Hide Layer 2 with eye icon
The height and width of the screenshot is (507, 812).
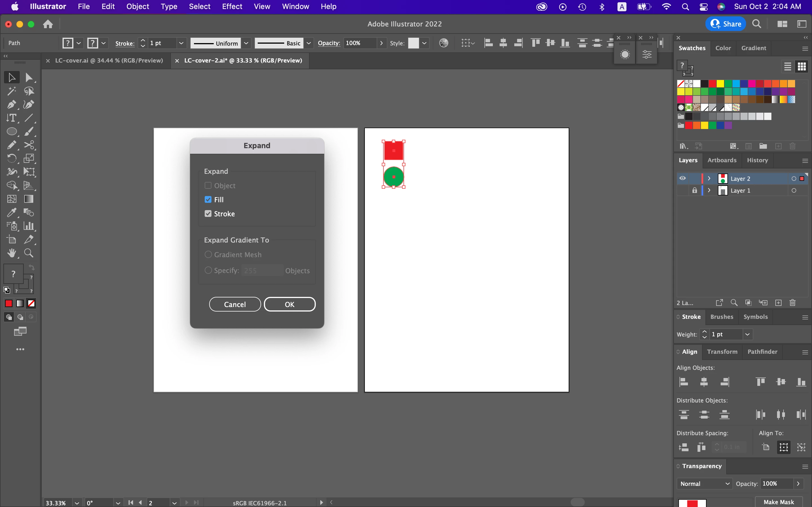click(683, 178)
